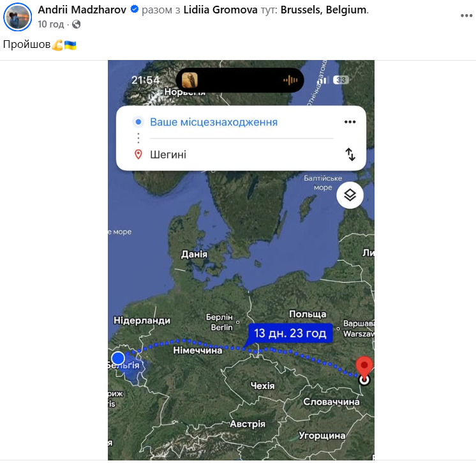Click the verified badge next to Andrii Madzharov

click(x=135, y=10)
